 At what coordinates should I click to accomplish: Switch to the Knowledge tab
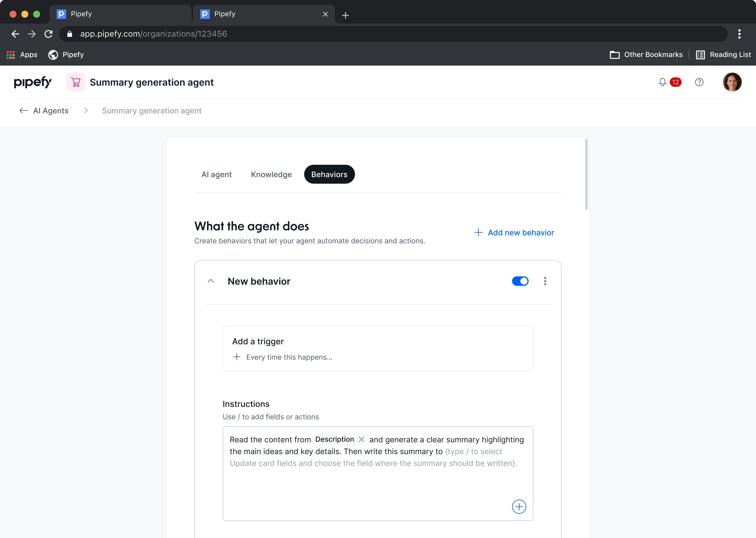point(271,175)
